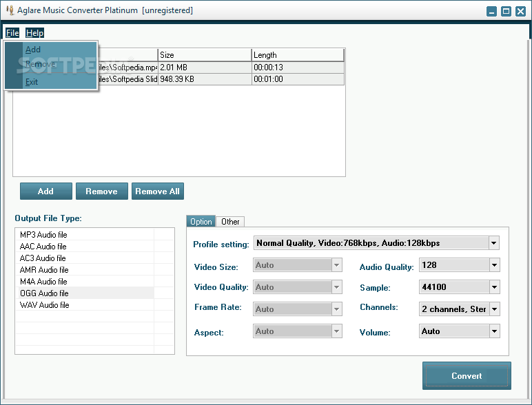Click the Size column header
The height and width of the screenshot is (405, 532).
205,55
